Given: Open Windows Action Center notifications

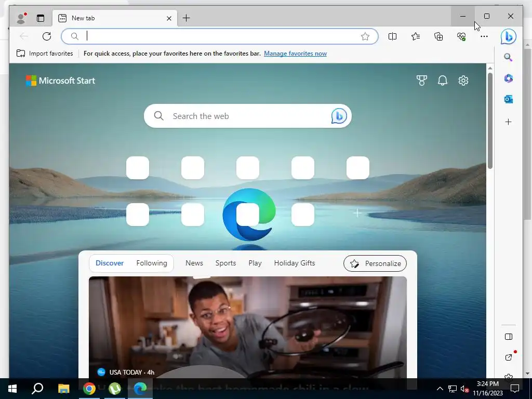Looking at the screenshot, I should [515, 389].
